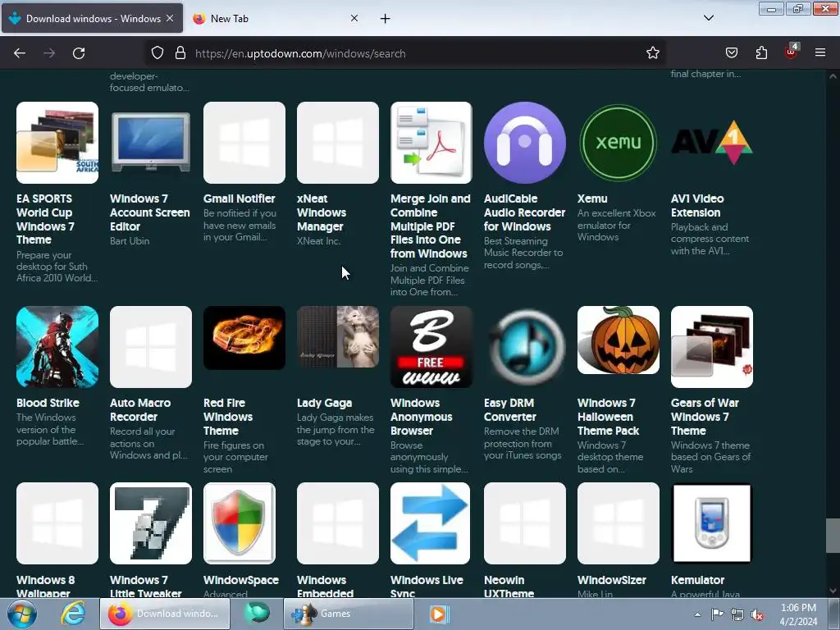Screen dimensions: 840x630
Task: Open the Gmail Notifier title link
Action: 240,199
